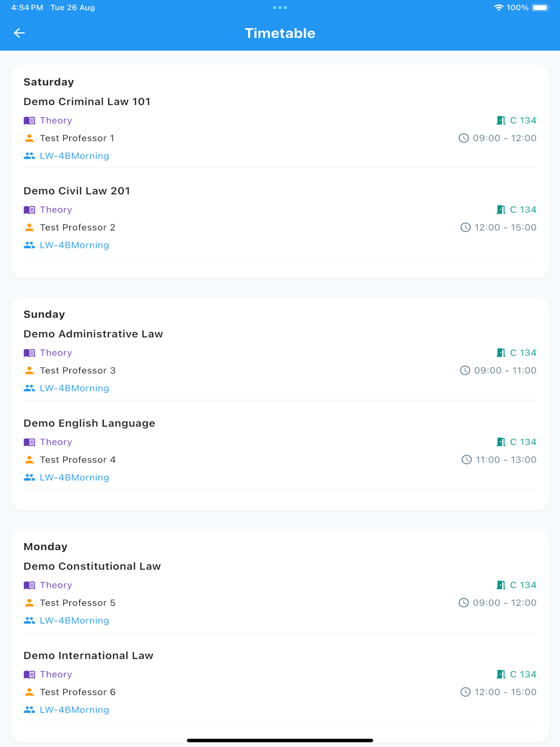
Task: Click the person icon beside Test Professor 5
Action: coord(29,603)
